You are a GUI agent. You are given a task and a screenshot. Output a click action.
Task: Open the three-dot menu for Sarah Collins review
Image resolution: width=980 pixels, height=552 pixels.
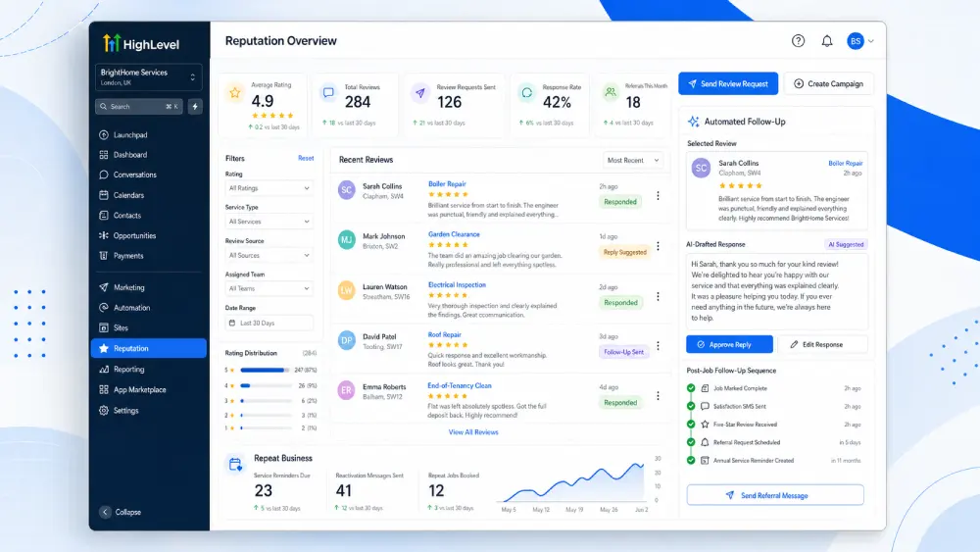(658, 196)
